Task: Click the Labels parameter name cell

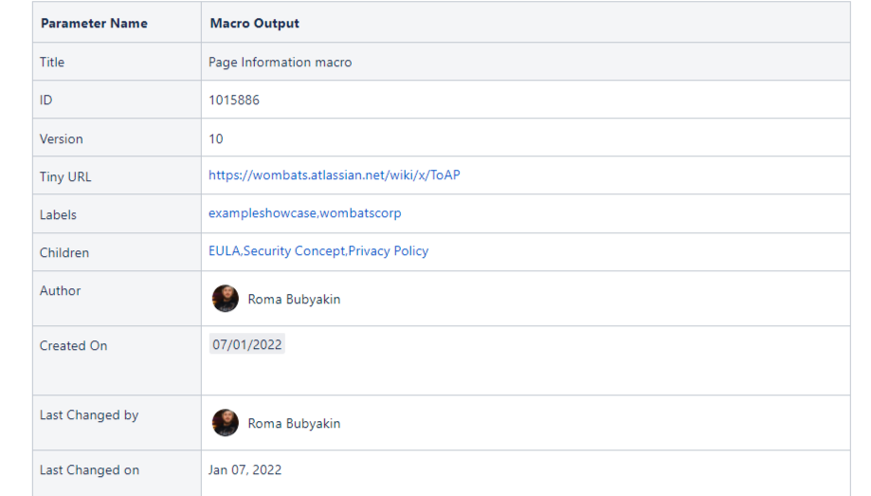Action: (58, 215)
